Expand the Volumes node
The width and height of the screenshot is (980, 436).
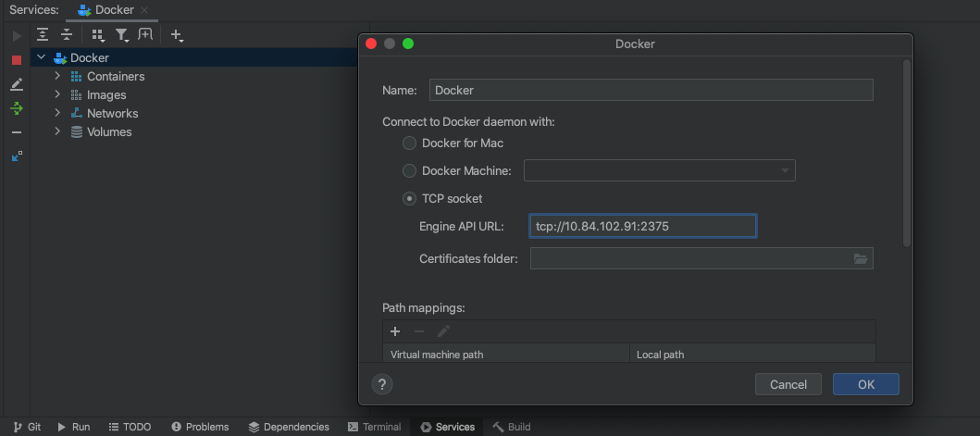pos(57,132)
